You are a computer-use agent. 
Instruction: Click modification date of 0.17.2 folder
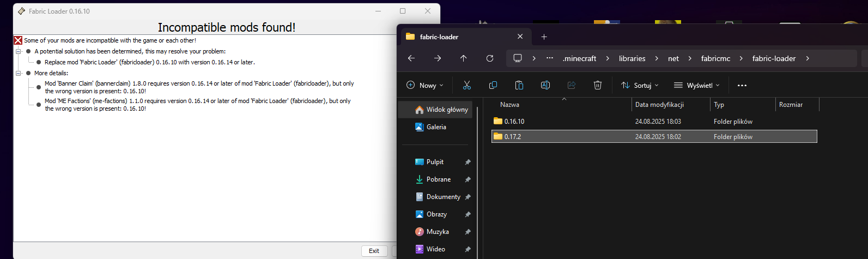click(x=658, y=136)
